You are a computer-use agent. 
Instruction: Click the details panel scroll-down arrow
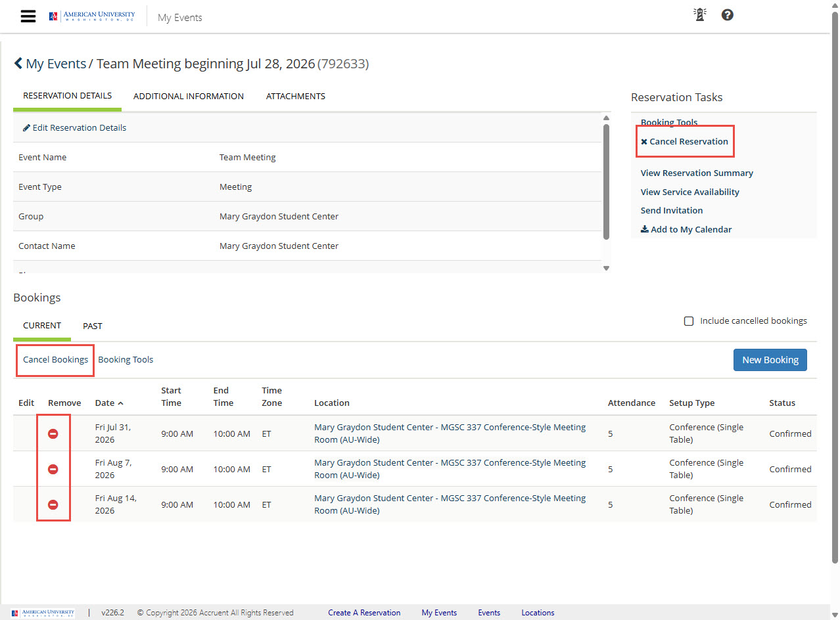point(606,268)
